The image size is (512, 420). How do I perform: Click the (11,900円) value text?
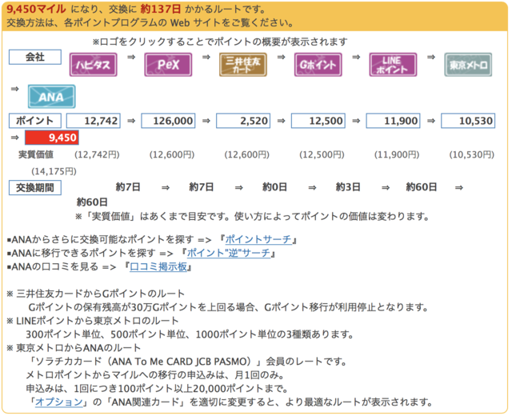[397, 154]
